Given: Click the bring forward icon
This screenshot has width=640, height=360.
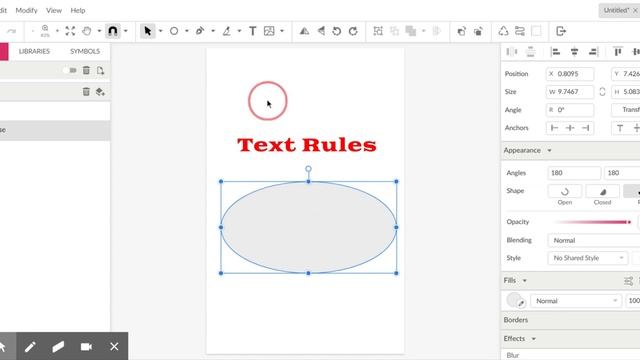Looking at the screenshot, I should coord(462,31).
